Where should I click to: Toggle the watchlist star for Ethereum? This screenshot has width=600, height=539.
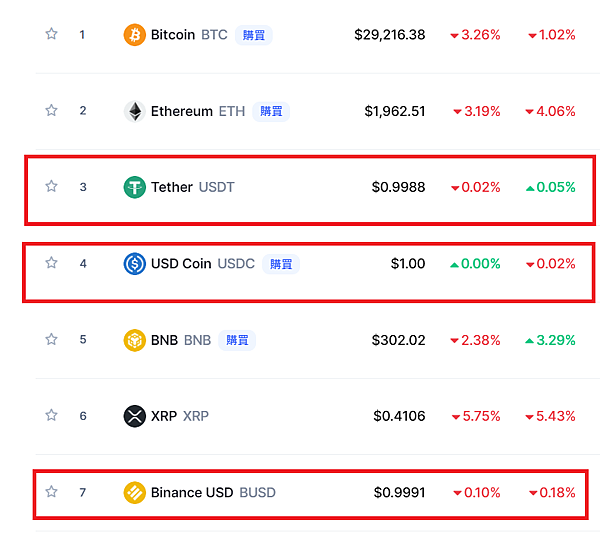[51, 110]
